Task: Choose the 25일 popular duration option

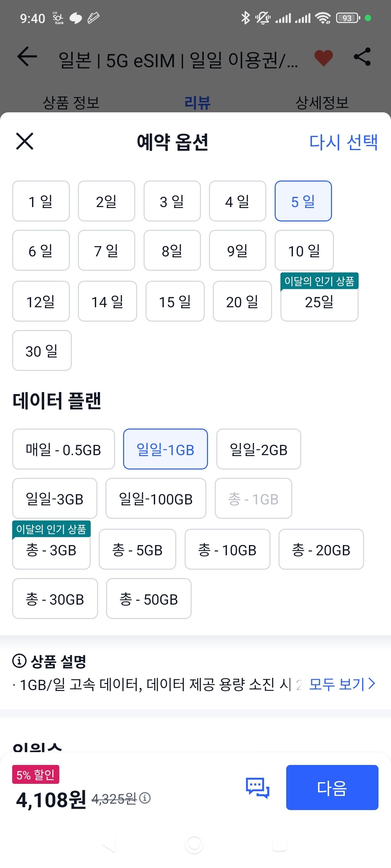Action: click(x=319, y=301)
